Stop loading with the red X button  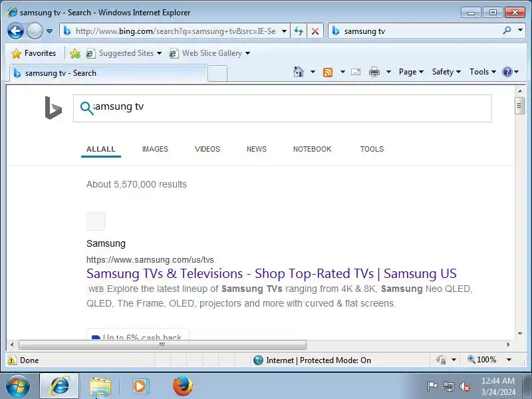[x=315, y=31]
